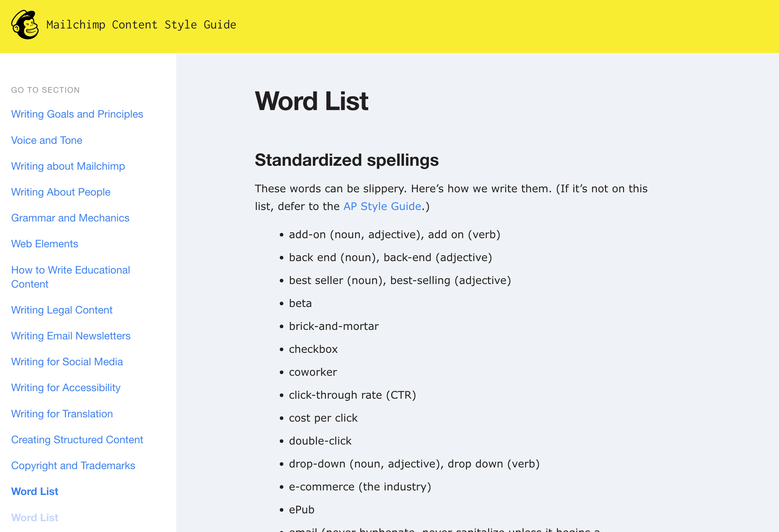Select the bold Word List sidebar link
The height and width of the screenshot is (532, 779).
pyautogui.click(x=34, y=491)
